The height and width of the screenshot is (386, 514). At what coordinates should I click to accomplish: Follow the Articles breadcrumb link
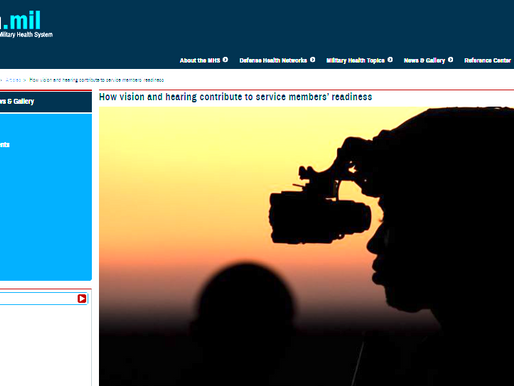point(13,80)
